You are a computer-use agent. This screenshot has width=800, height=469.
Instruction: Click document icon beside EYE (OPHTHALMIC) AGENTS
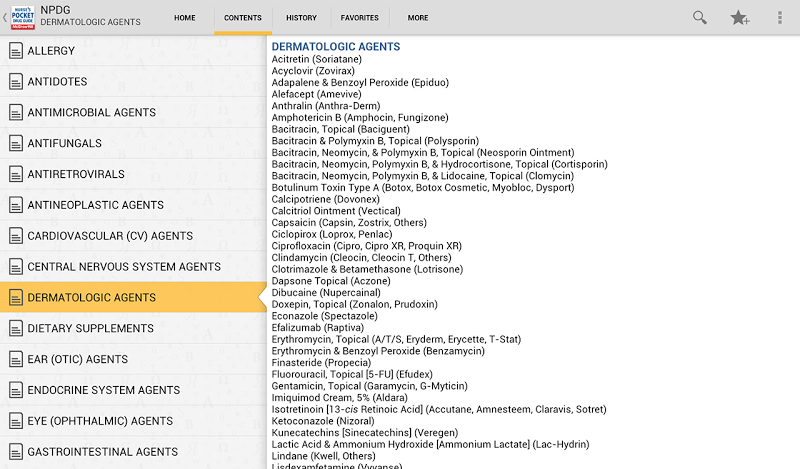(x=16, y=421)
